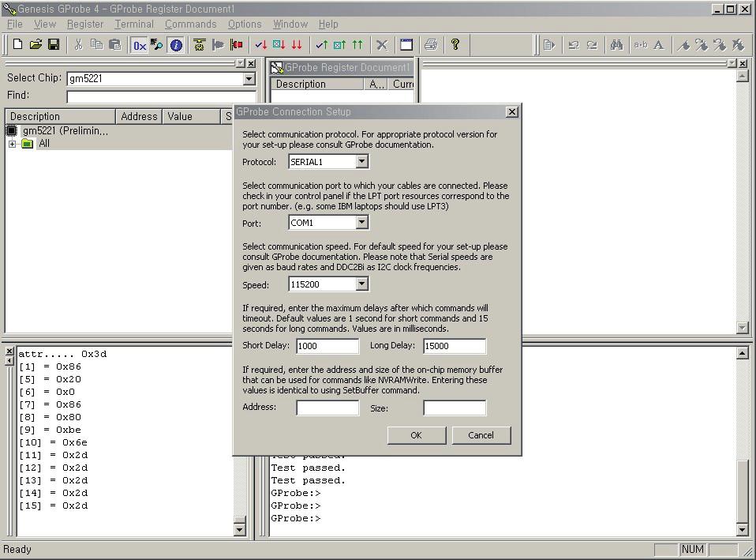The width and height of the screenshot is (756, 560).
Task: Open the Register menu
Action: click(x=85, y=24)
